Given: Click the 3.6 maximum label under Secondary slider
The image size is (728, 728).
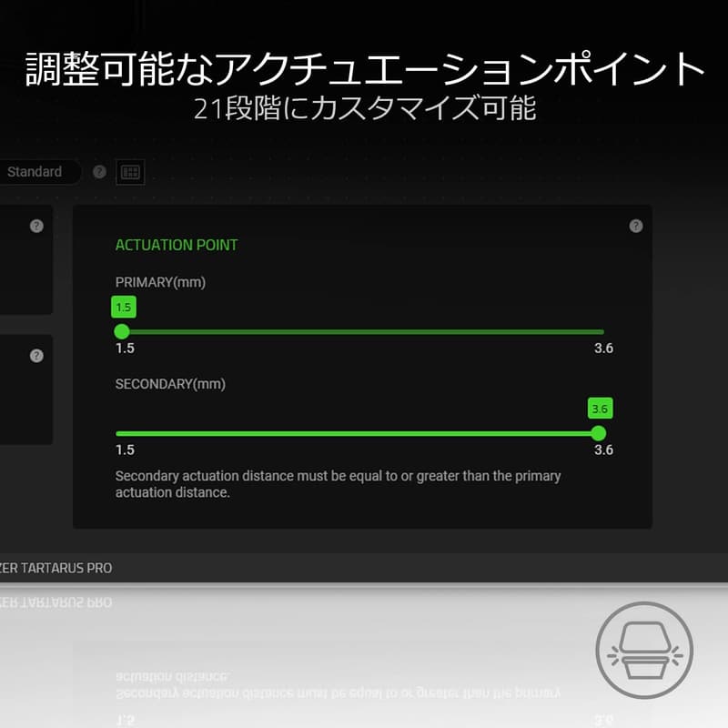Looking at the screenshot, I should pyautogui.click(x=602, y=450).
